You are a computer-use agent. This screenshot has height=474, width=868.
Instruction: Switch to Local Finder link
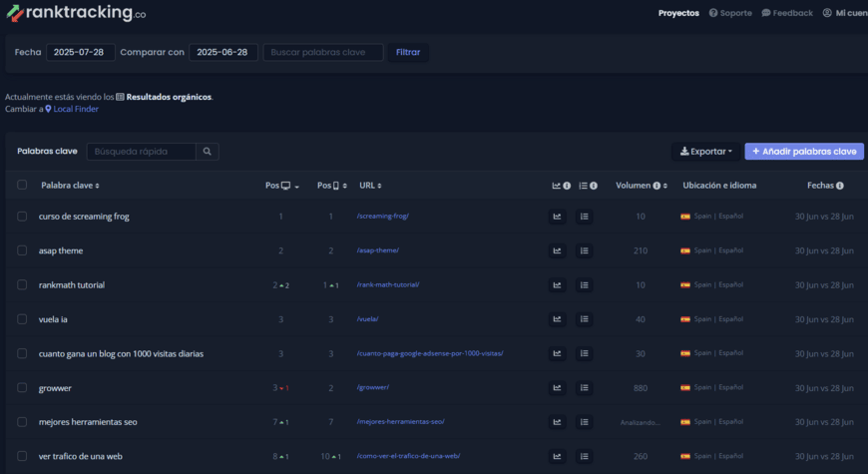[76, 109]
